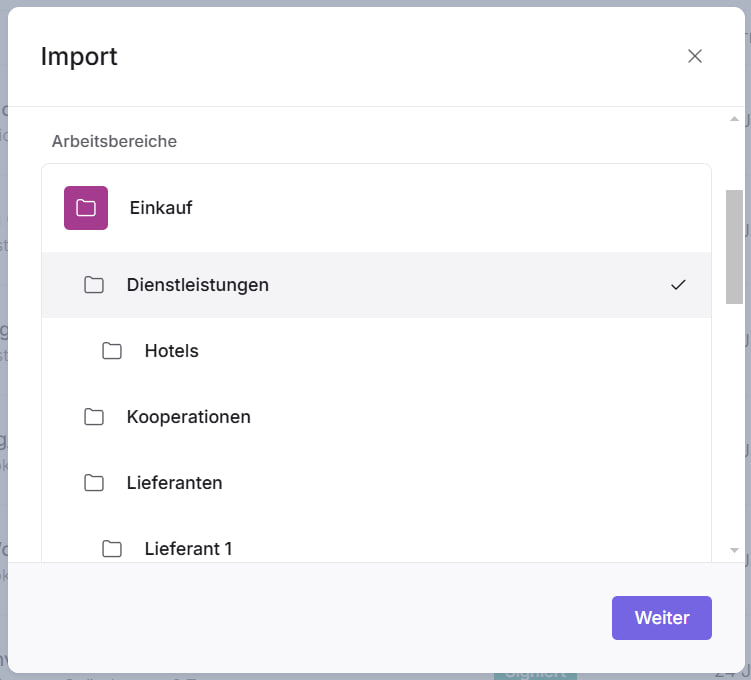Click the scroll down arrow of the list
The image size is (751, 680).
coord(735,550)
